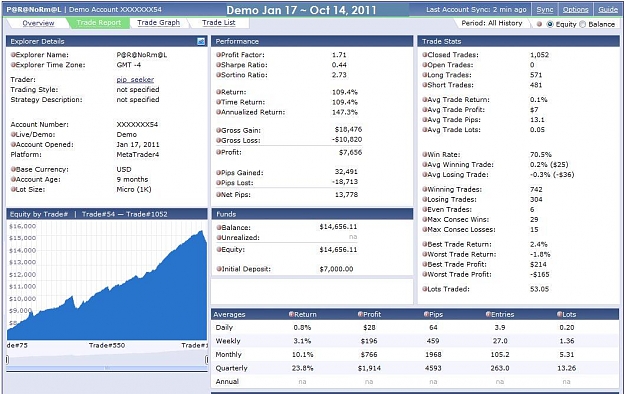Click info icon beside Initial Deposit
The image size is (625, 394).
tap(218, 269)
